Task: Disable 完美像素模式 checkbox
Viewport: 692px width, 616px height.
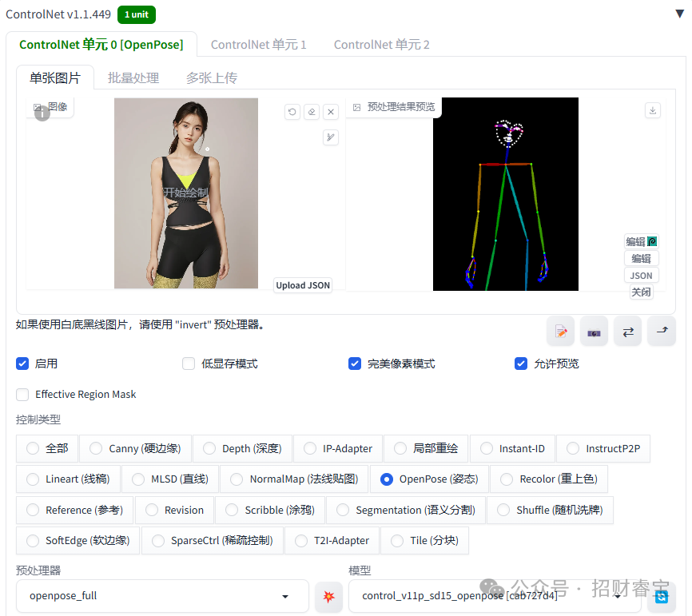Action: (x=355, y=364)
